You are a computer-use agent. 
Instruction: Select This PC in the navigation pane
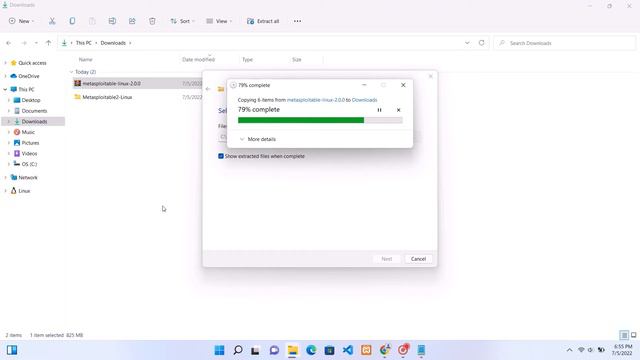26,89
